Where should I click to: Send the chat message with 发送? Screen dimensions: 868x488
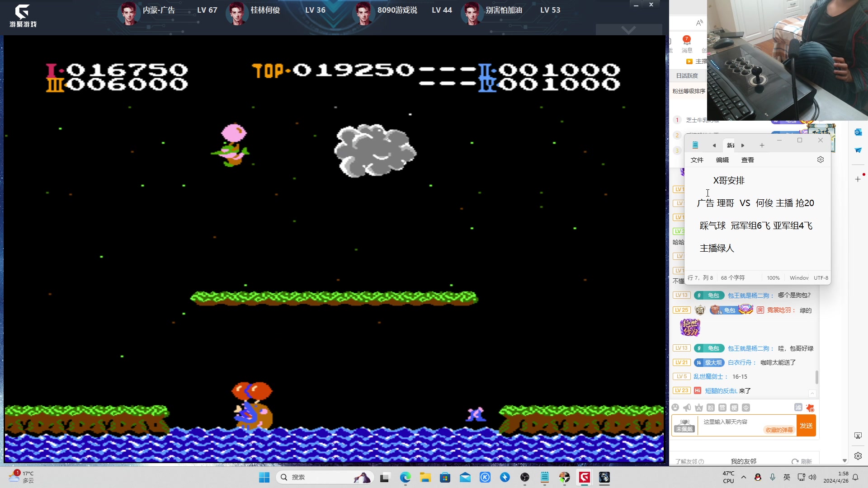coord(806,426)
